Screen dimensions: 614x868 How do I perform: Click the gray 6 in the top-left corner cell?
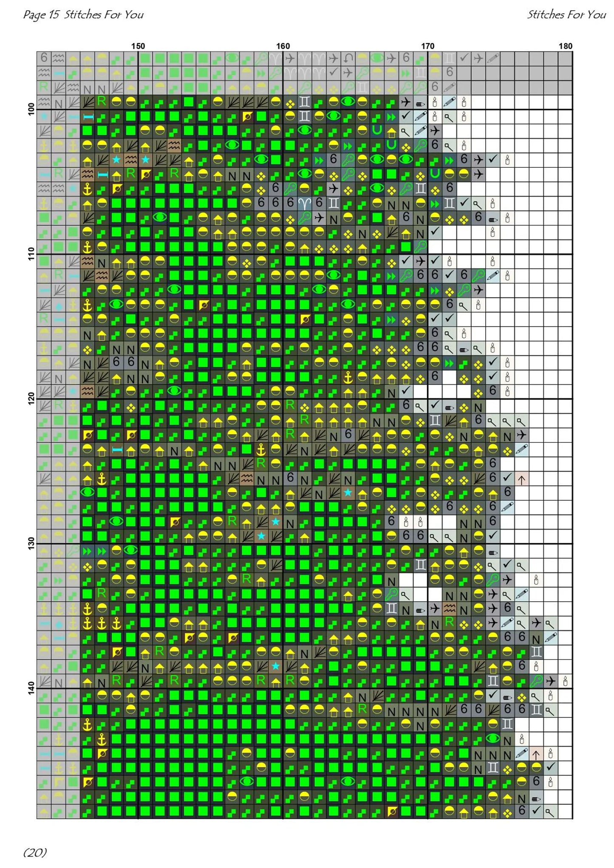click(44, 58)
